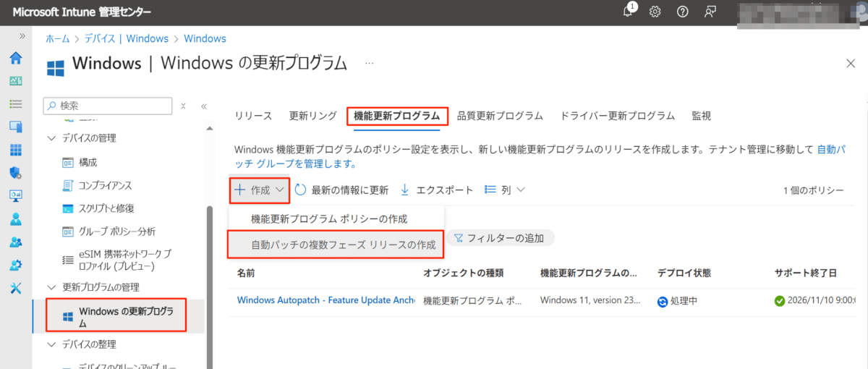Open the 作成 dropdown button
The image size is (868, 369).
pyautogui.click(x=260, y=190)
